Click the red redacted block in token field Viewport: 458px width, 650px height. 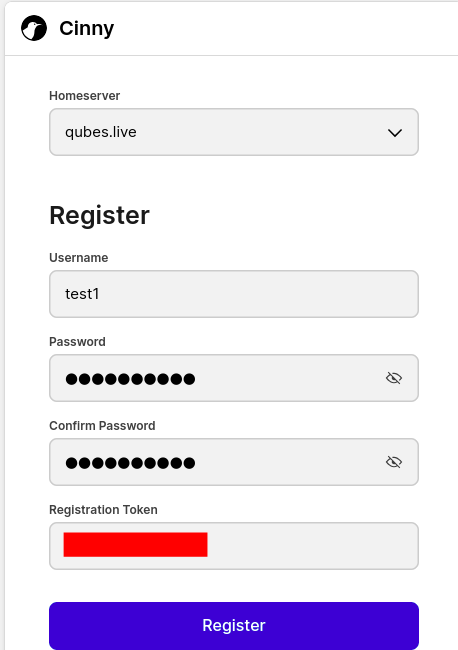(x=136, y=545)
